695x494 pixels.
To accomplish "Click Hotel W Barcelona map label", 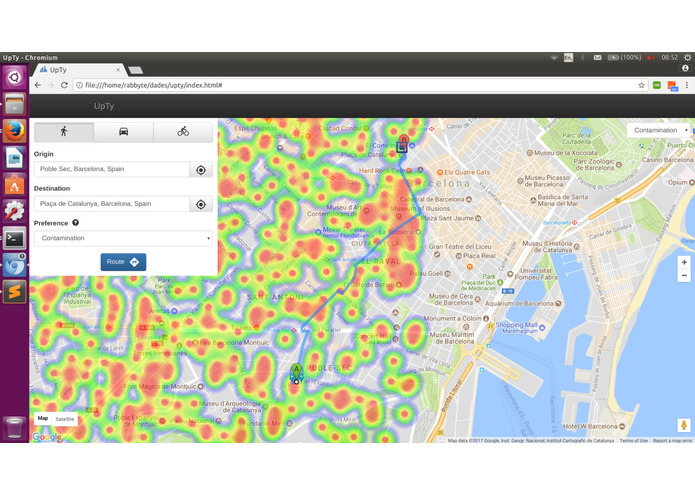I will pos(590,426).
